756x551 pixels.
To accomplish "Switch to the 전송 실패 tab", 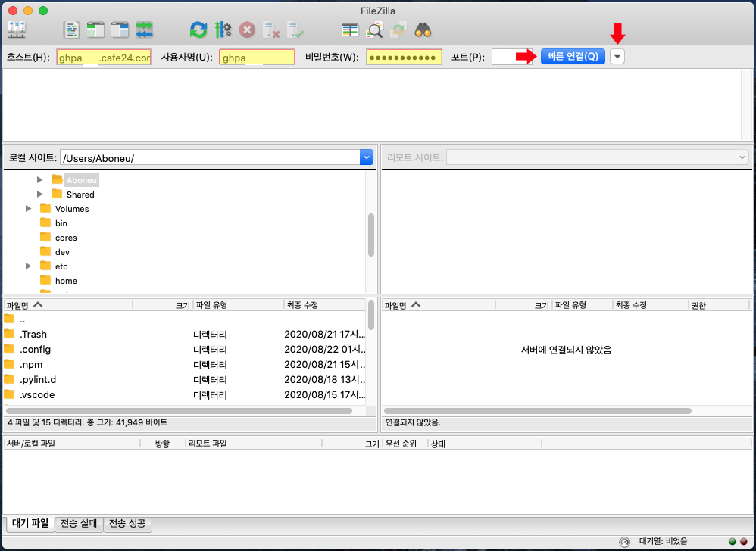I will click(x=79, y=523).
